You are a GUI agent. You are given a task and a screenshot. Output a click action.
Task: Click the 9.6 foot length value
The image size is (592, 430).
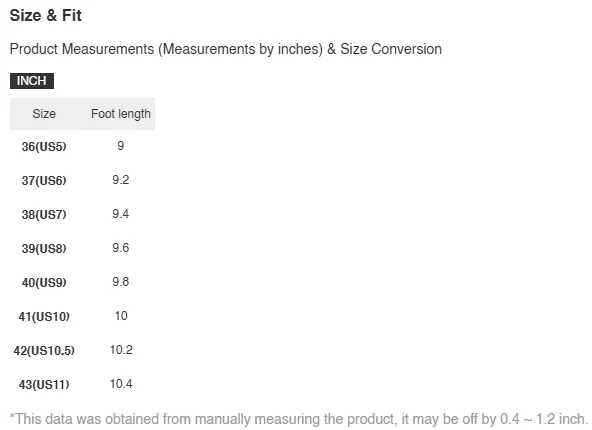click(x=121, y=248)
